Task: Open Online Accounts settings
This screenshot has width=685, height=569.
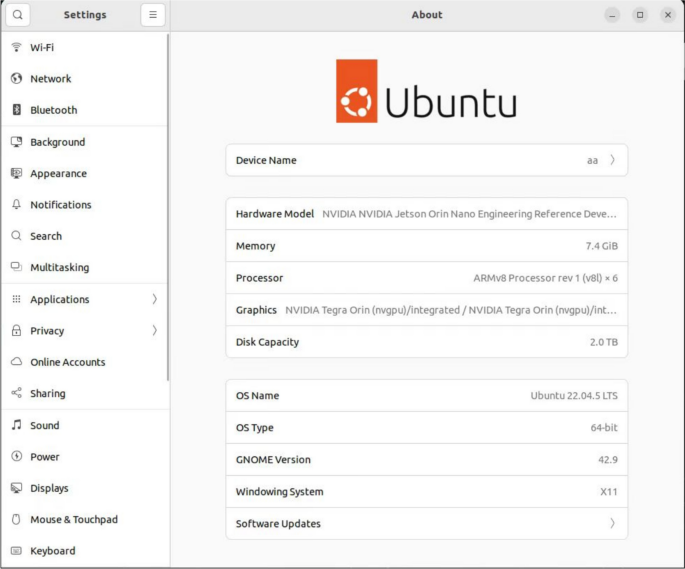Action: [x=67, y=362]
